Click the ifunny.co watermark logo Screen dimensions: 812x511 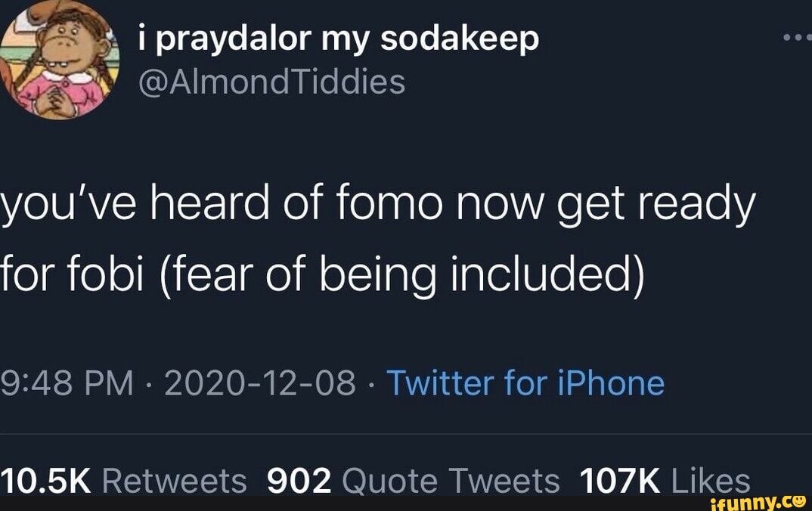[x=760, y=501]
